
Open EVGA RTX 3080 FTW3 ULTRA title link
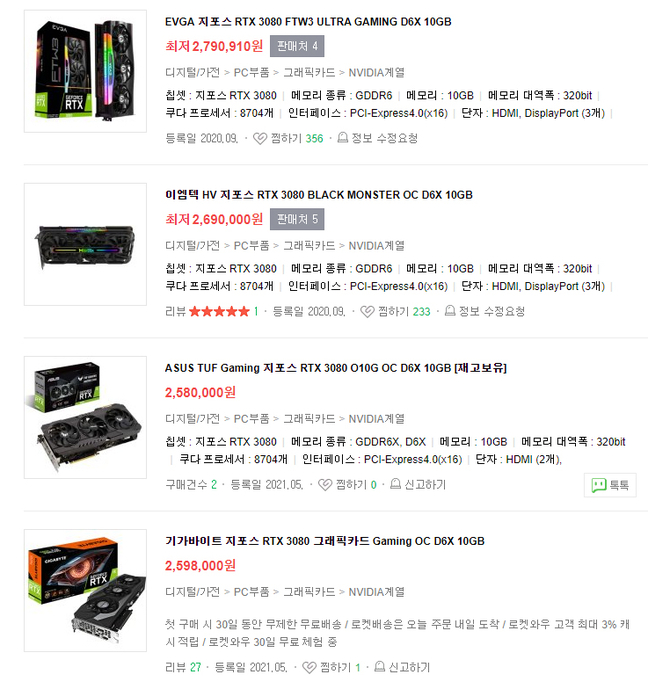point(308,22)
